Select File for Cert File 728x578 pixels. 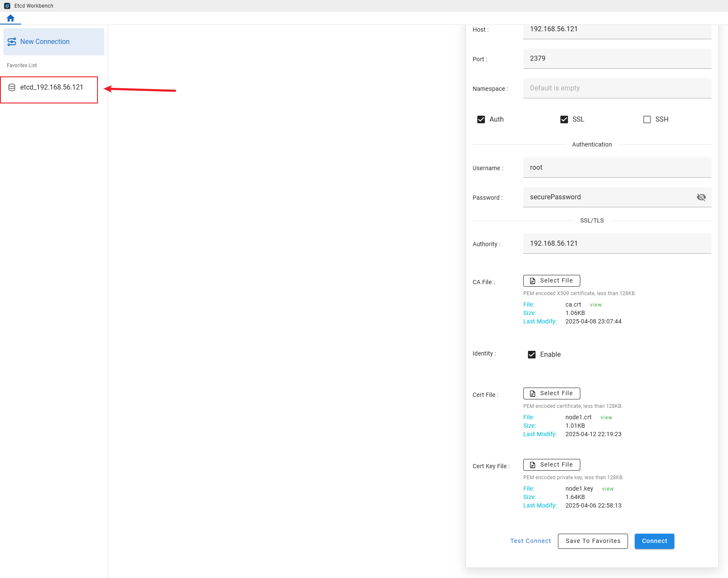click(x=552, y=393)
